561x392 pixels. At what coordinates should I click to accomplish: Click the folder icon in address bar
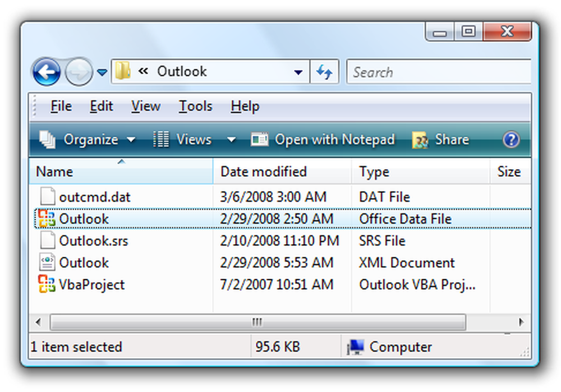click(x=123, y=71)
